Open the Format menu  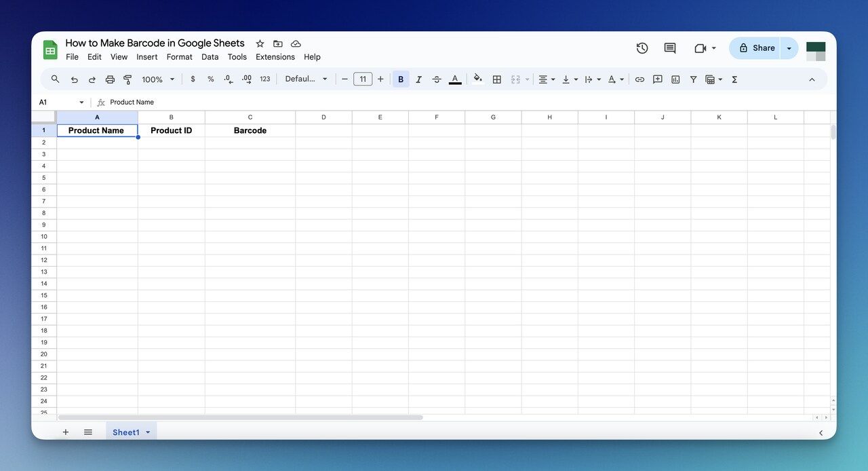pyautogui.click(x=180, y=57)
